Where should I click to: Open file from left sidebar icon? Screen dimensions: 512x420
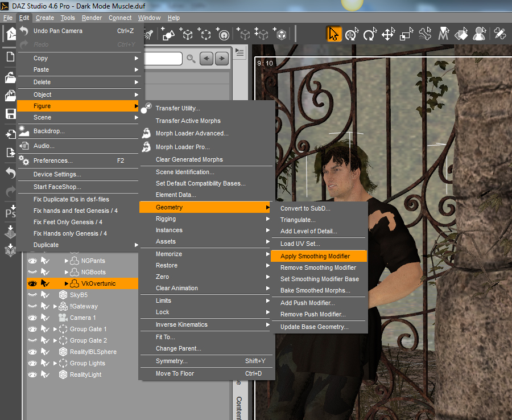(10, 78)
